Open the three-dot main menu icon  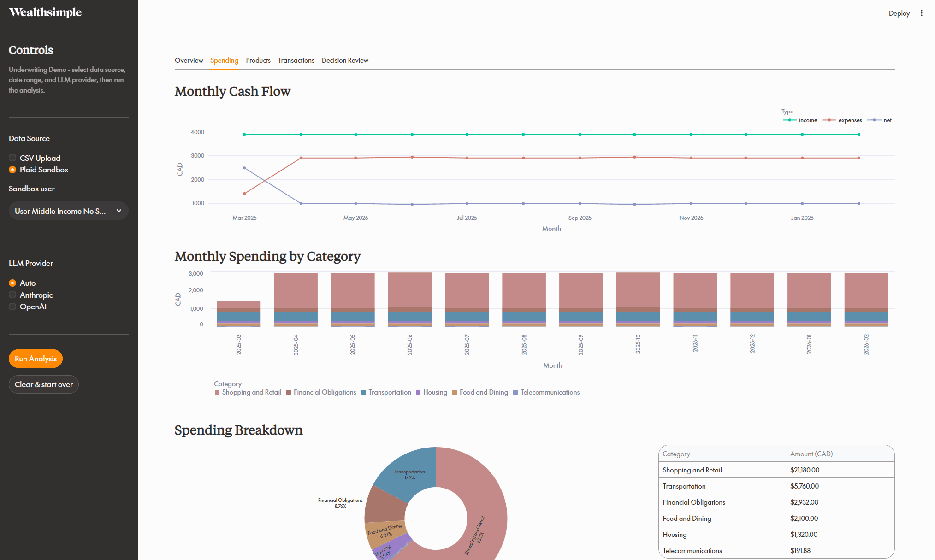pyautogui.click(x=921, y=13)
